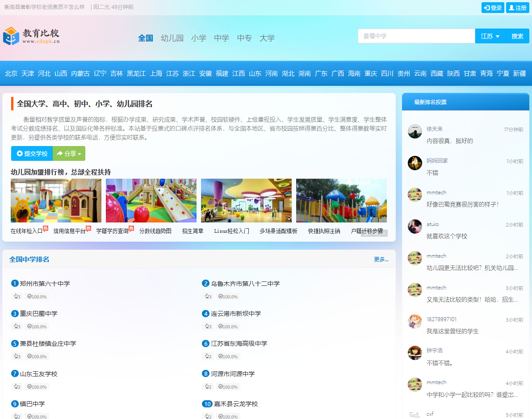Select the 全国 category tab
The image size is (532, 419).
click(x=146, y=38)
